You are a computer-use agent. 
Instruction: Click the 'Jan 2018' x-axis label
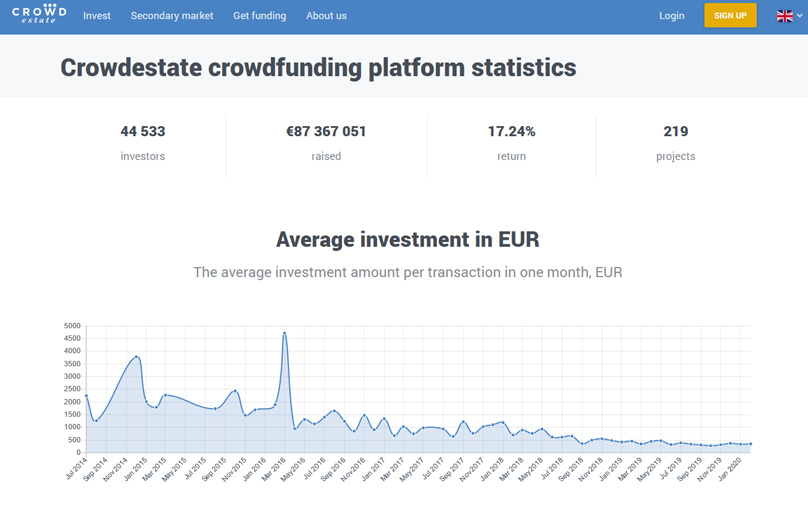click(x=493, y=469)
